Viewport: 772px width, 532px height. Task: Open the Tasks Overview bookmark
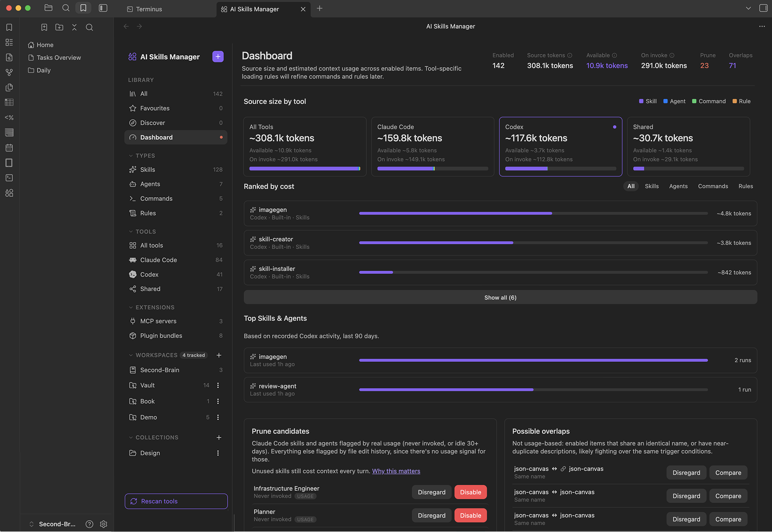pos(54,57)
